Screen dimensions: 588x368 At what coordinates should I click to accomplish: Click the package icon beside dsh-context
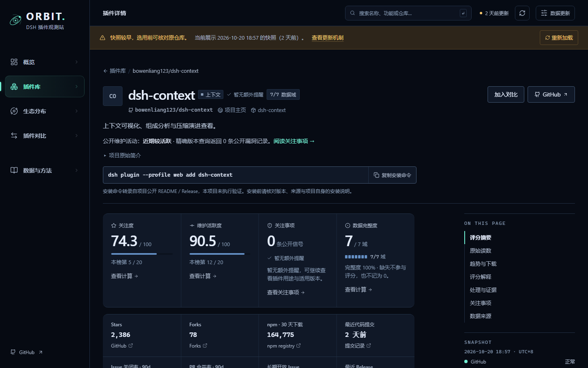point(253,110)
